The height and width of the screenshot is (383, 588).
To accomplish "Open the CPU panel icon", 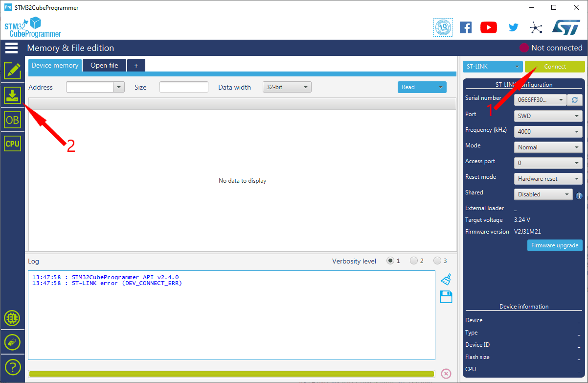I will 12,144.
